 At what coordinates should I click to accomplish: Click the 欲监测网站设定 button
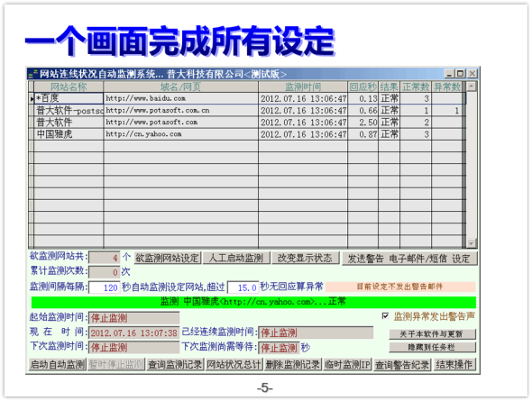[168, 259]
